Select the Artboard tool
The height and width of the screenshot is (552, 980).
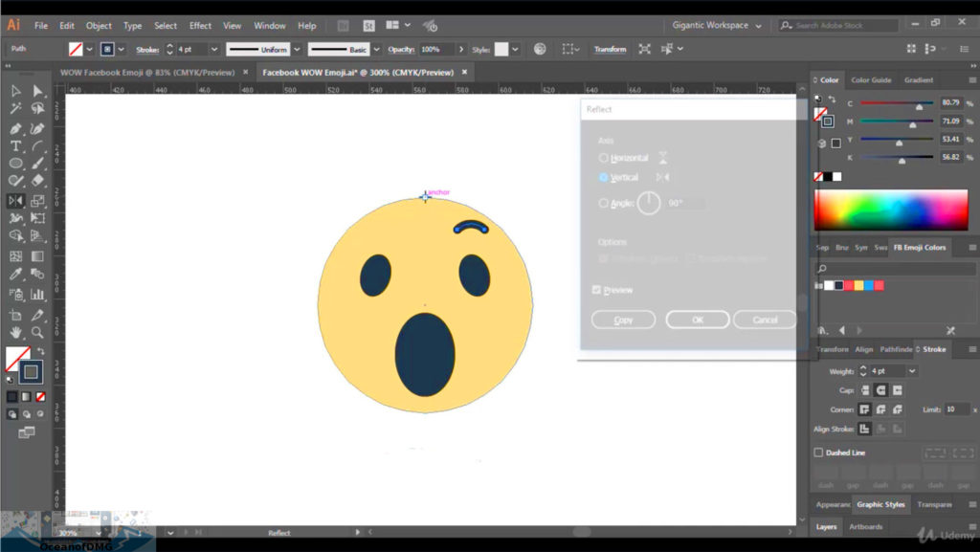click(15, 315)
